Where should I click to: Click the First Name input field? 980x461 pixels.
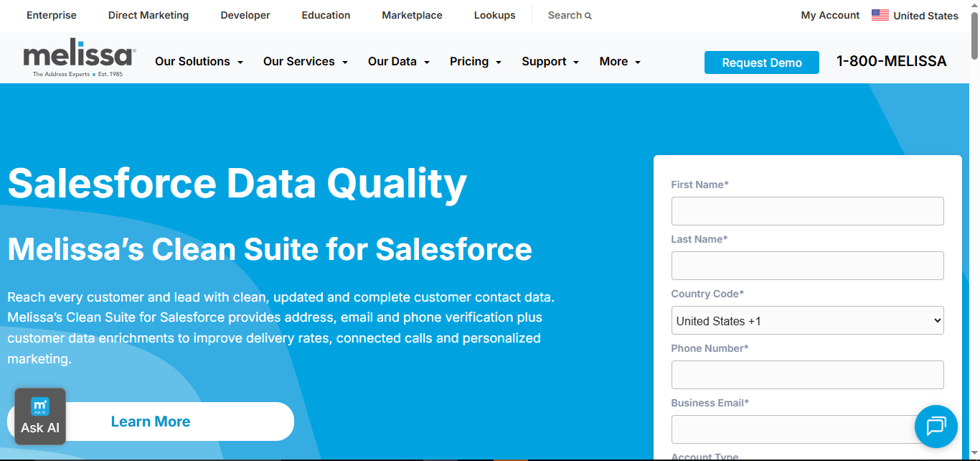(x=807, y=211)
